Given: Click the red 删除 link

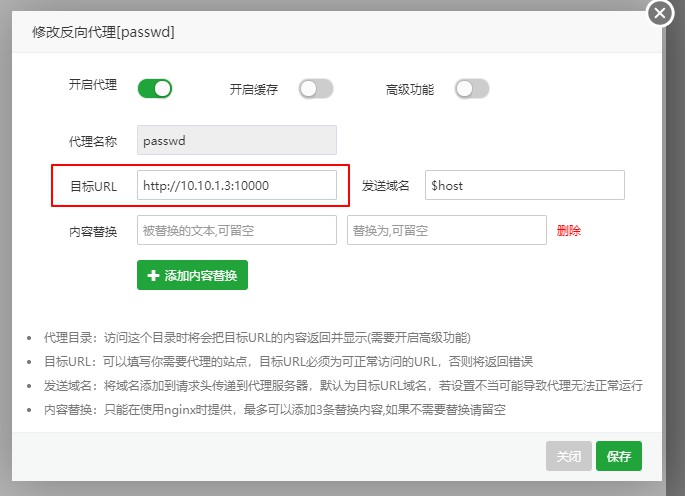Looking at the screenshot, I should click(569, 230).
